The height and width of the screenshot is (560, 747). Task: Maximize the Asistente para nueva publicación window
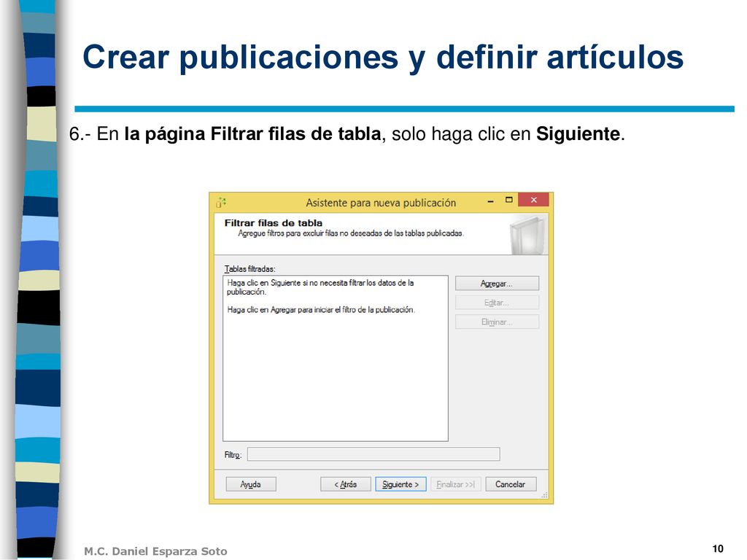tap(508, 200)
